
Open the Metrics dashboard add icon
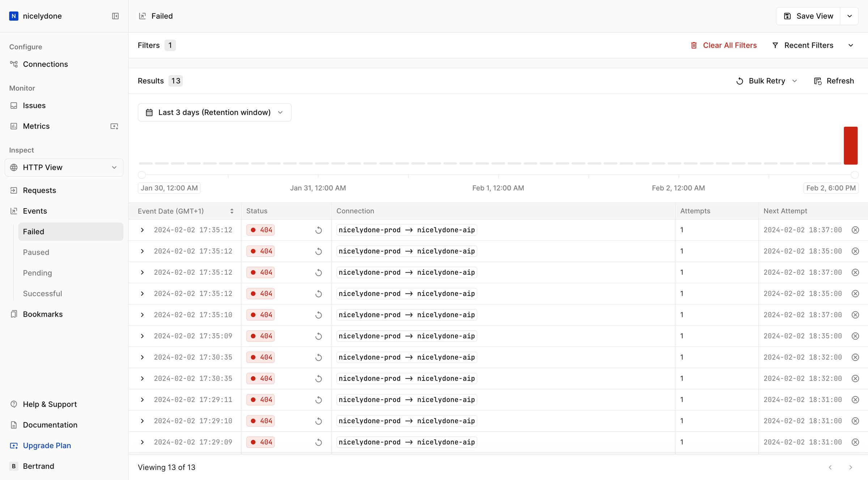114,126
